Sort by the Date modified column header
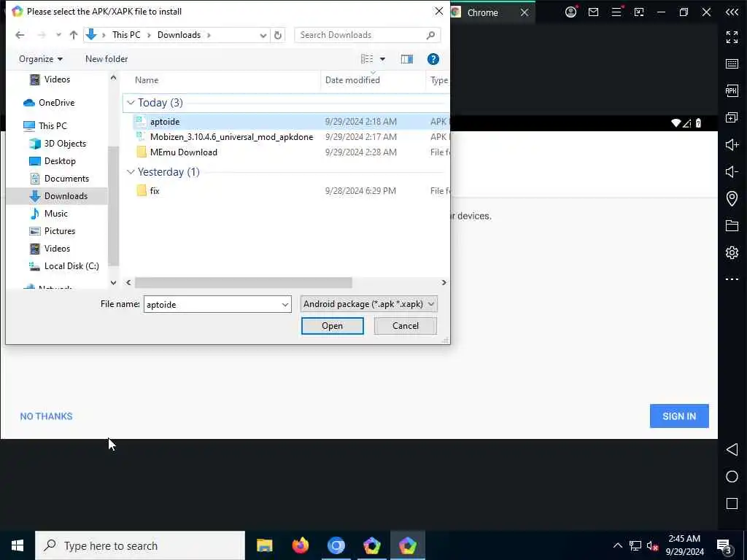Screen dimensions: 747x560 click(352, 80)
